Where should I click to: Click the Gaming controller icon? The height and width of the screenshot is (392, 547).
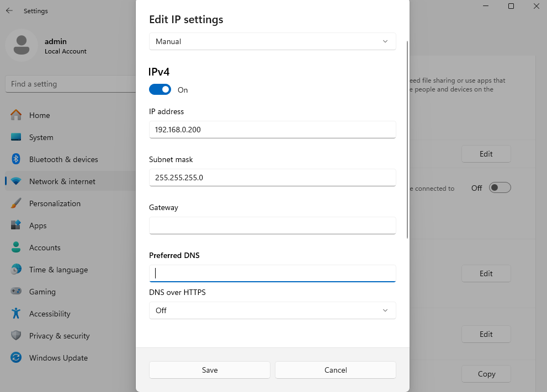coord(16,291)
